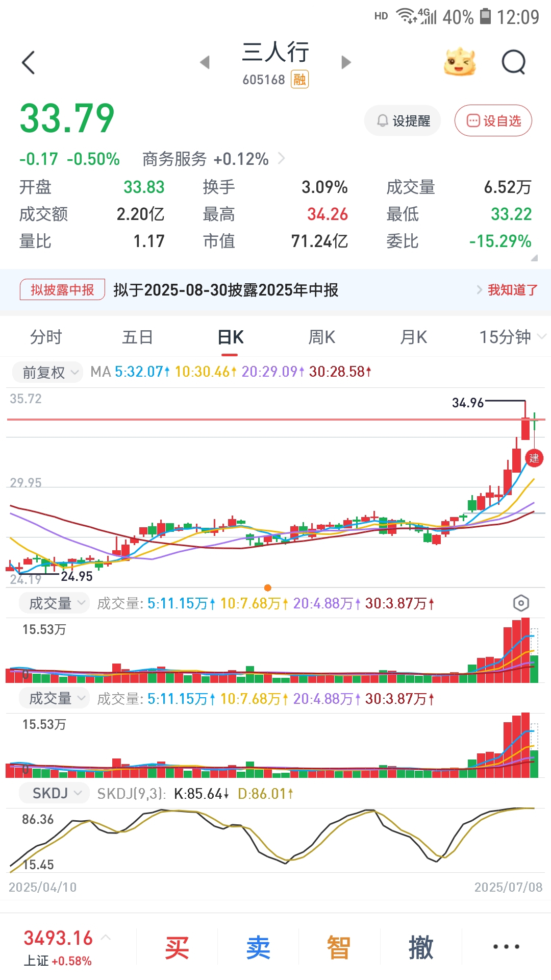Tap the current price 33.79
This screenshot has width=551, height=980.
[x=67, y=119]
